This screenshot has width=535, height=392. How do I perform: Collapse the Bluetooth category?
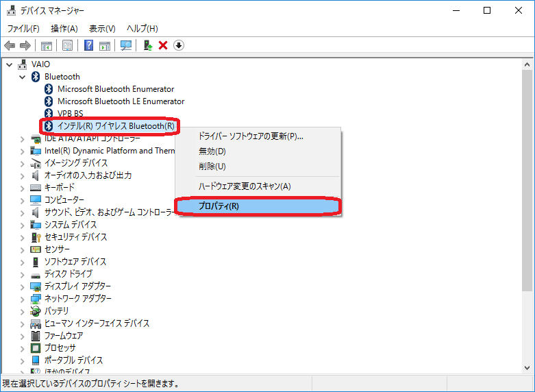22,77
